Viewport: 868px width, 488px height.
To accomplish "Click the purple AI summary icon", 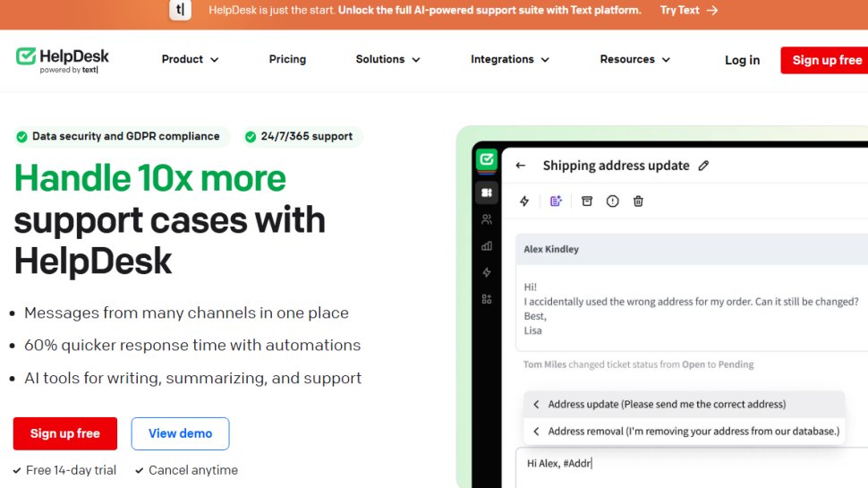I will [x=556, y=201].
